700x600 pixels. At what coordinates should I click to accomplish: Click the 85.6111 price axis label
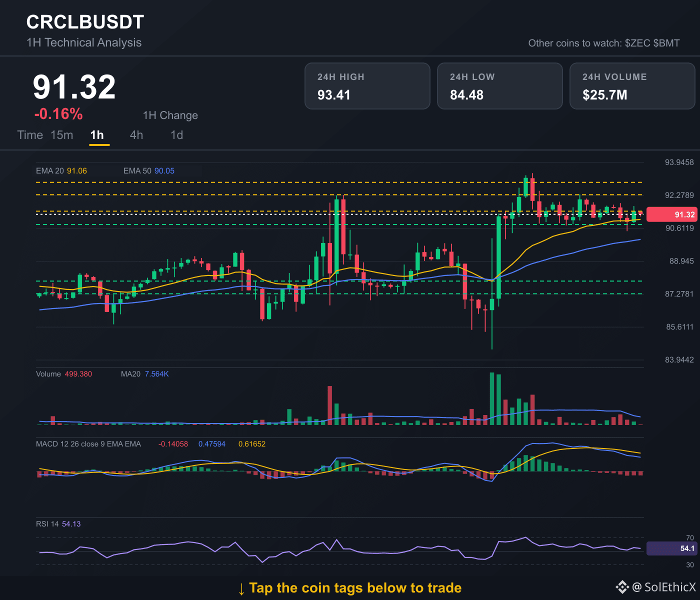pyautogui.click(x=680, y=327)
